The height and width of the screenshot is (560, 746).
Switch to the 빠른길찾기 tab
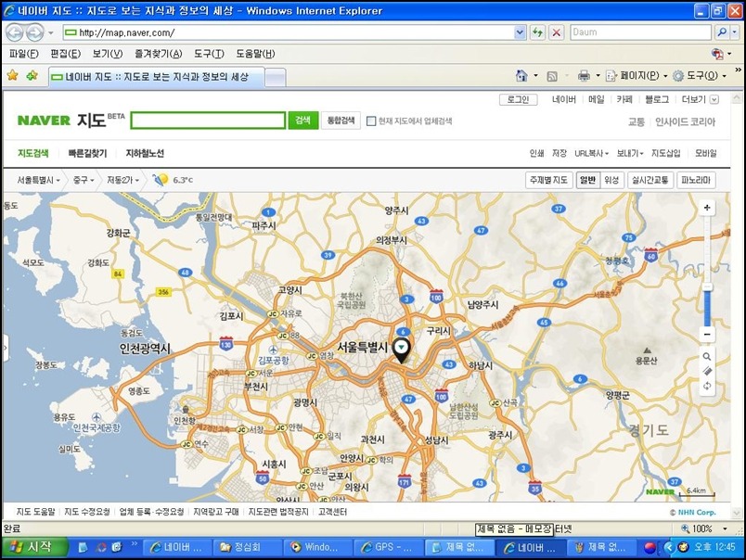coord(87,153)
